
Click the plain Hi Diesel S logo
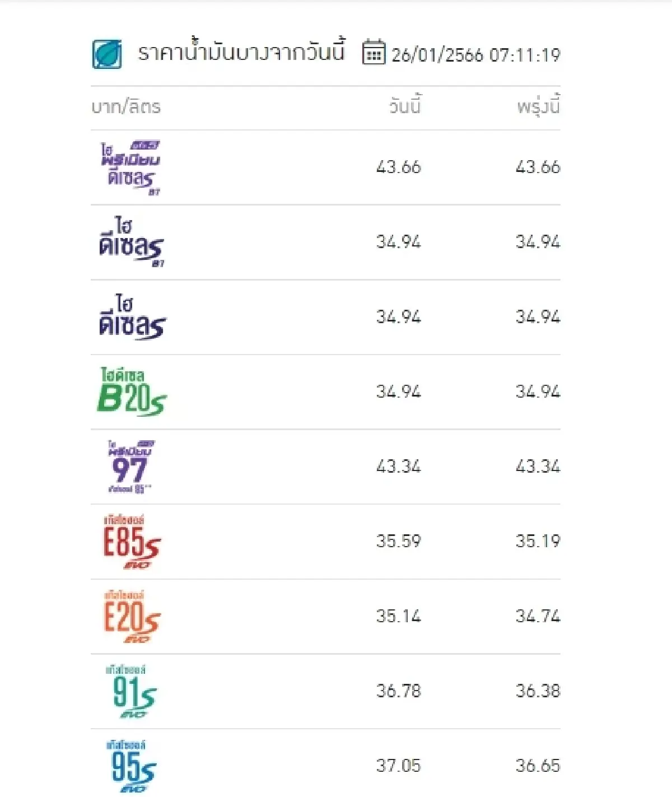[132, 317]
